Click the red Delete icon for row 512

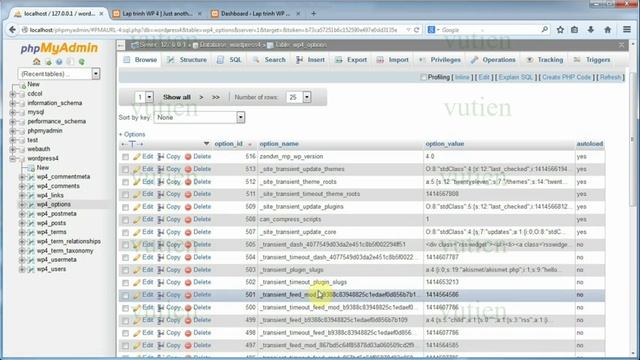(x=188, y=182)
